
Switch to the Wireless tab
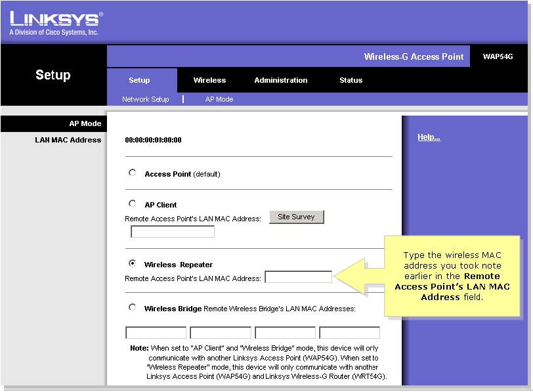coord(209,80)
